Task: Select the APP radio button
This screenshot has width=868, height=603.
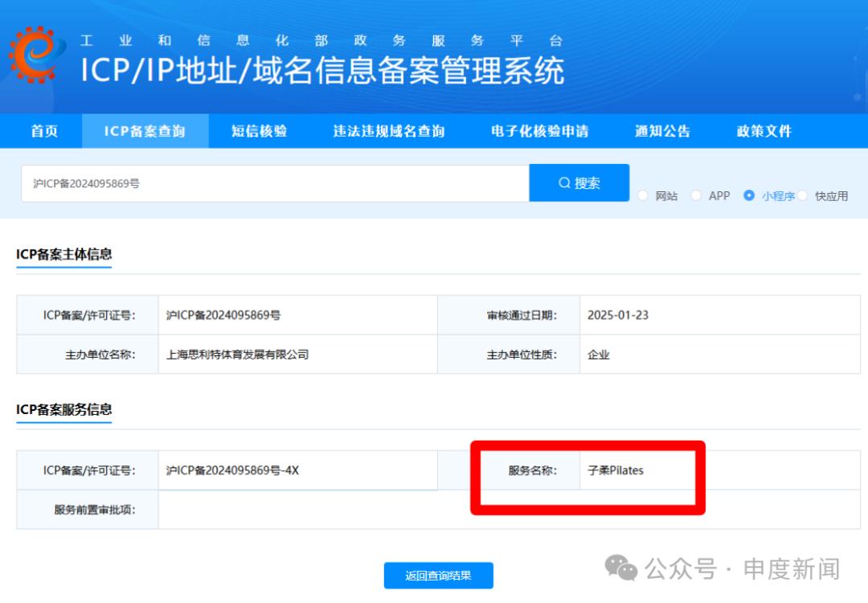Action: [696, 195]
